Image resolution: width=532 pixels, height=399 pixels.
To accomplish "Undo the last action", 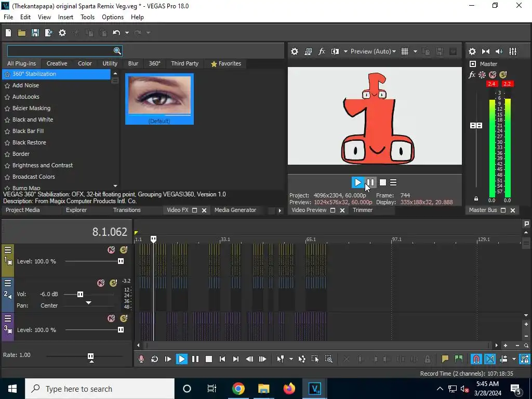I will click(116, 33).
